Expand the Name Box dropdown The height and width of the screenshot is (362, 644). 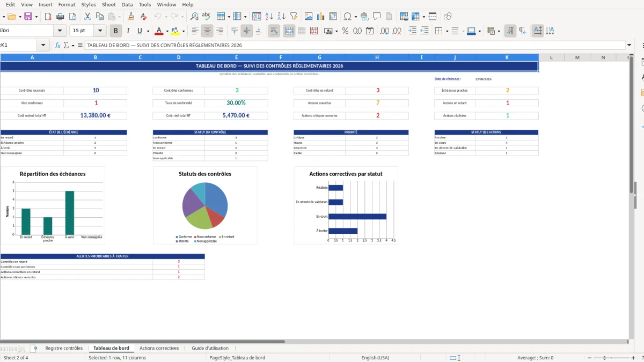coord(43,46)
